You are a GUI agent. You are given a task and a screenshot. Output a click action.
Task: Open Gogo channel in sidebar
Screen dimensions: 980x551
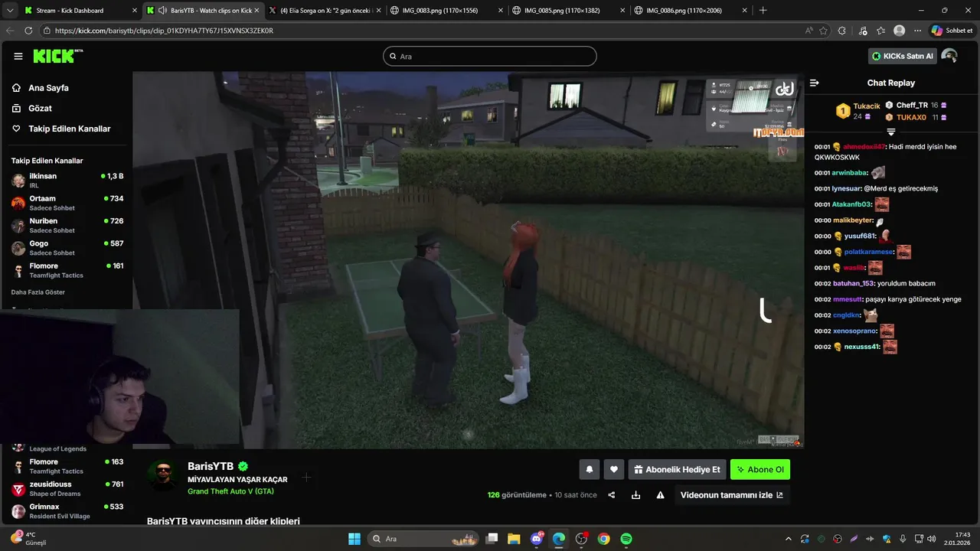coord(67,248)
